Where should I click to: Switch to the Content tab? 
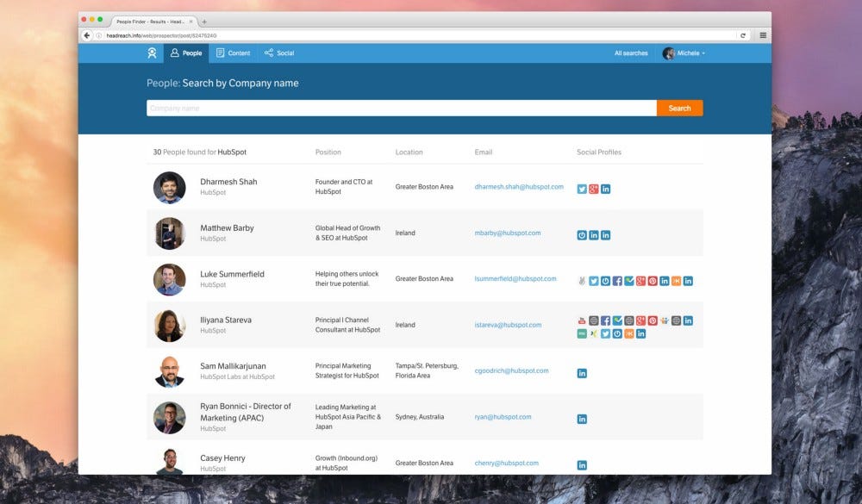(x=233, y=53)
